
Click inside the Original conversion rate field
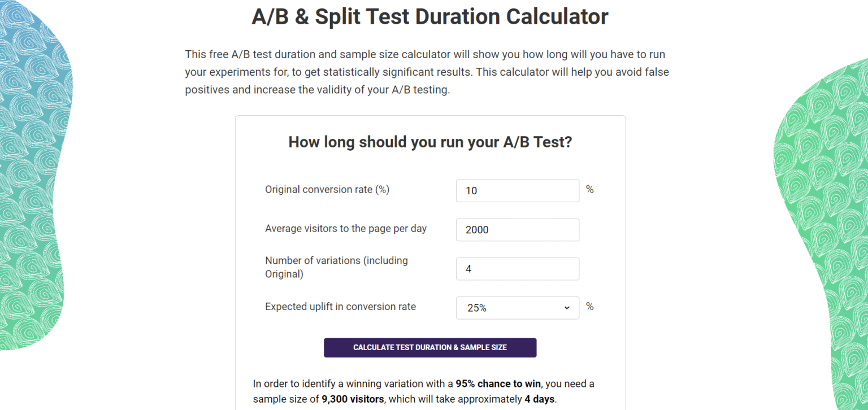tap(517, 190)
